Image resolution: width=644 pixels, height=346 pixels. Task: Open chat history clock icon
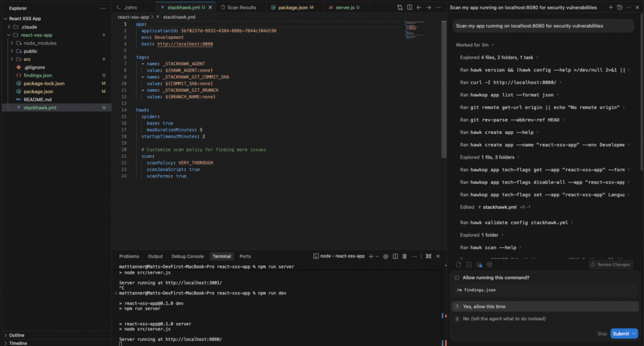coord(619,8)
